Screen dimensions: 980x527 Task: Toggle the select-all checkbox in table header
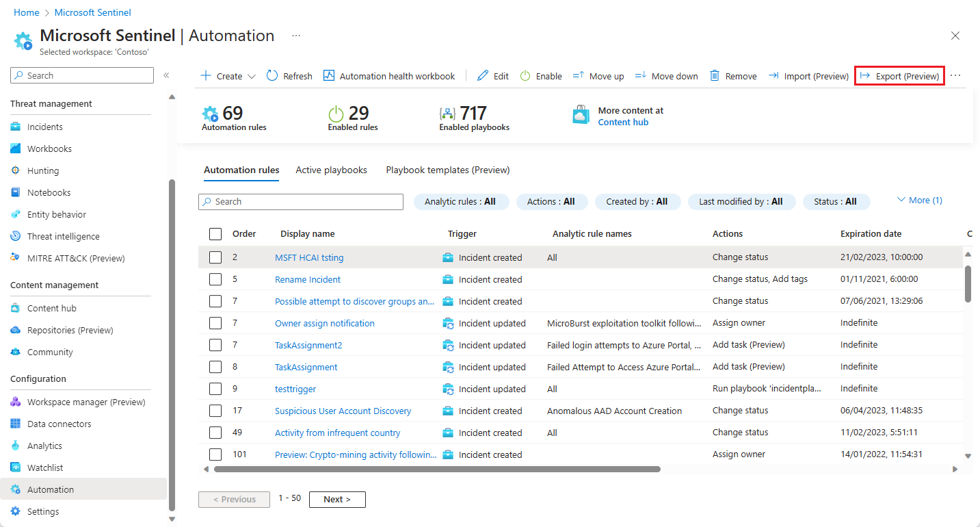click(215, 234)
